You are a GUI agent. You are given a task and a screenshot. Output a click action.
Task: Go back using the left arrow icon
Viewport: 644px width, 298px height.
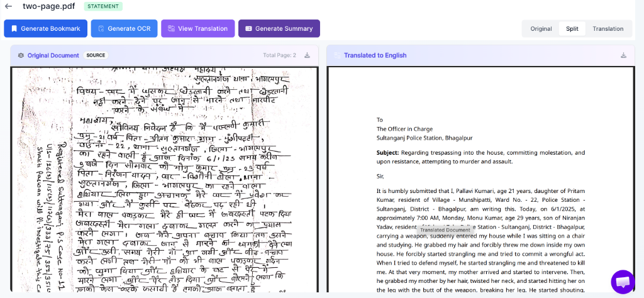click(x=8, y=6)
